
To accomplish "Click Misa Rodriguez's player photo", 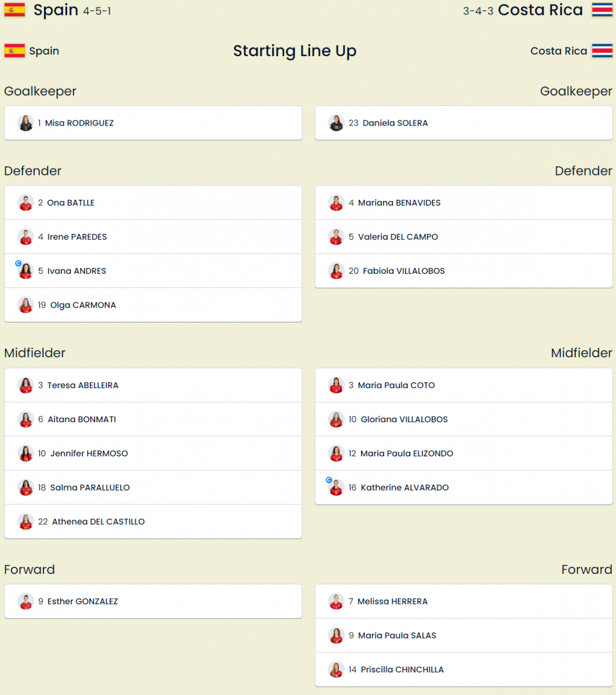I will [x=25, y=123].
